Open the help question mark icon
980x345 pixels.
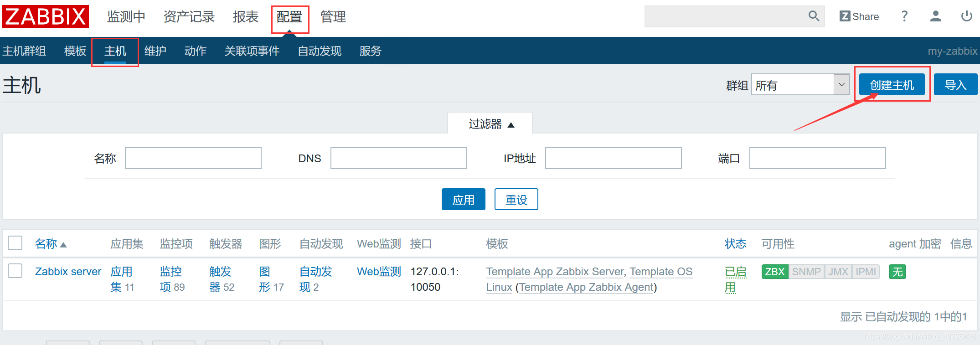coord(905,16)
